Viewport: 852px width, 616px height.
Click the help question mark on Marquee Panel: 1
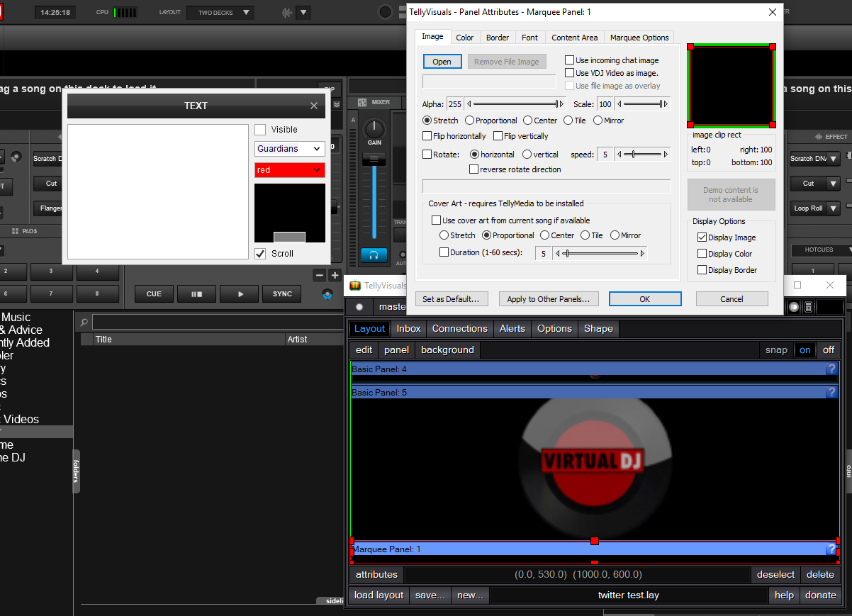coord(832,549)
